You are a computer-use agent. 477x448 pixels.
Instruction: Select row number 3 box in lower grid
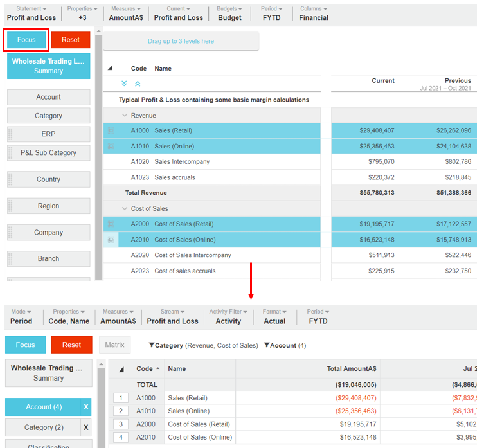click(x=122, y=424)
